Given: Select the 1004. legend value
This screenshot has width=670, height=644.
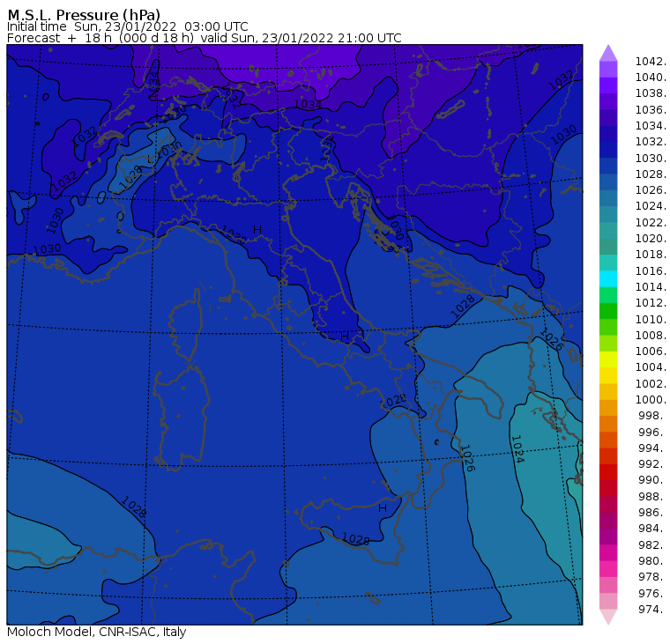Looking at the screenshot, I should (651, 367).
